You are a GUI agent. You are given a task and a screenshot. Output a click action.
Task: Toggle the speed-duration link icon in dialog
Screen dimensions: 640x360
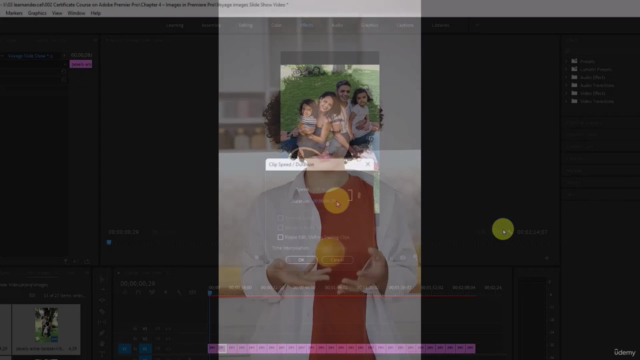point(359,196)
